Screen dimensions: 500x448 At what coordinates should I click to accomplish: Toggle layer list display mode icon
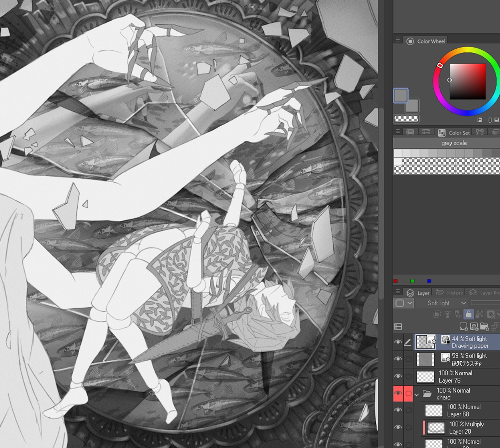click(398, 326)
